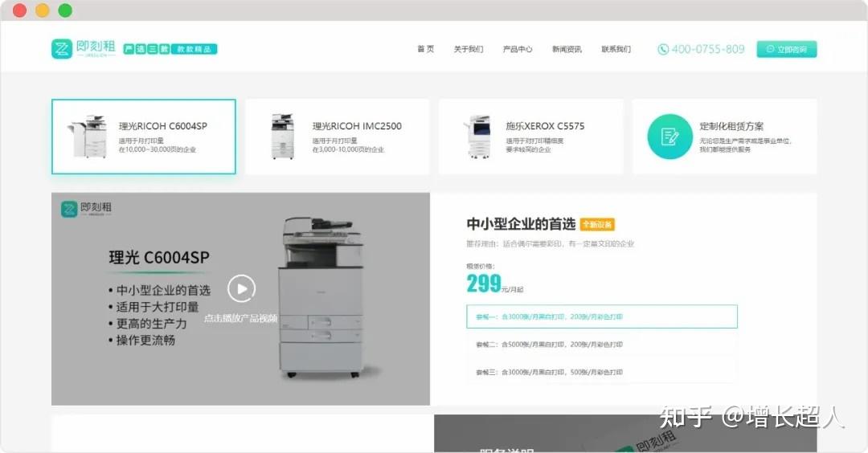
Task: Click the round custom-plan document icon
Action: pos(669,137)
